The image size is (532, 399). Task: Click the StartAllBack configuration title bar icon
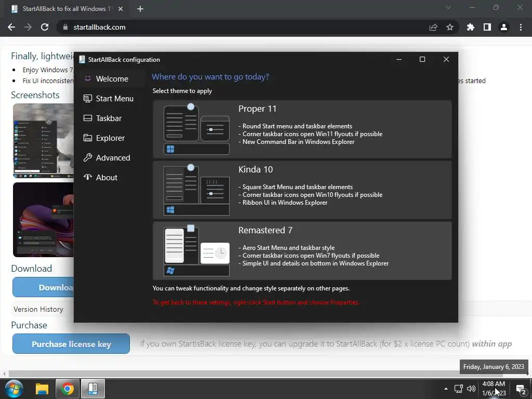point(82,59)
